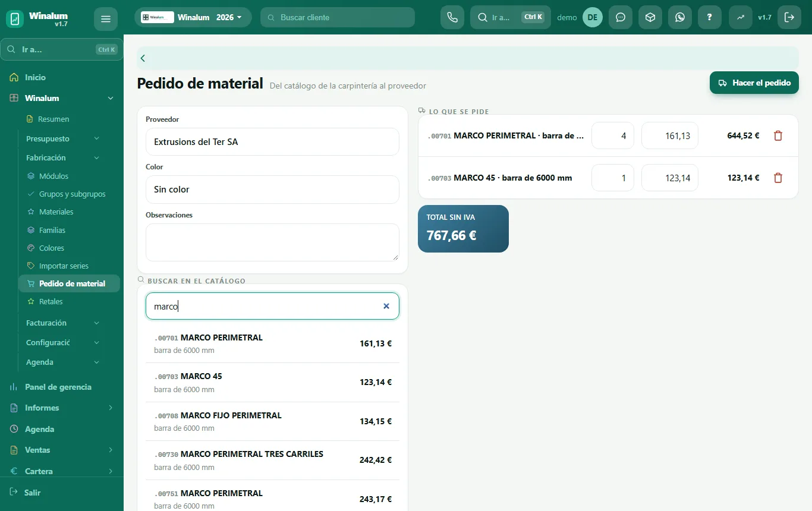Select MARCO PERIMETRAL TRES CARRILES result
Image resolution: width=812 pixels, height=511 pixels.
click(272, 460)
